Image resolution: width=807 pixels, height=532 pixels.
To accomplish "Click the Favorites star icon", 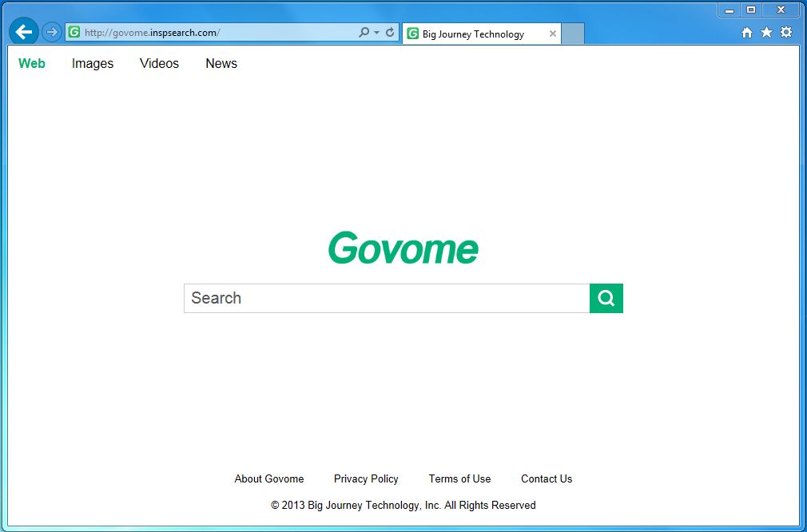I will pos(766,32).
